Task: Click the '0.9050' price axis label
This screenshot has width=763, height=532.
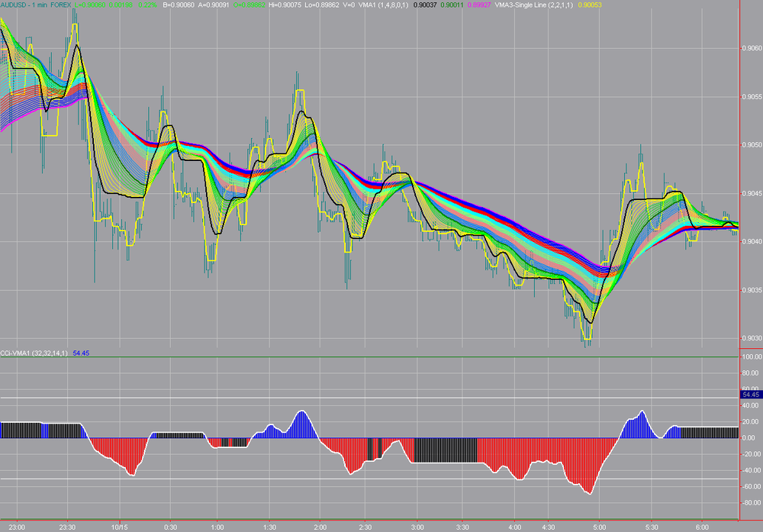Action: (x=752, y=145)
